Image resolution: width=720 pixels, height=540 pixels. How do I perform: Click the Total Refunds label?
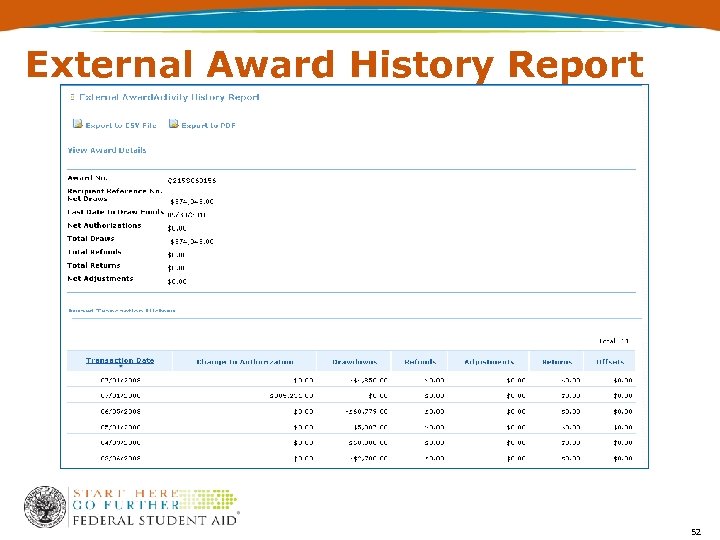(x=94, y=252)
